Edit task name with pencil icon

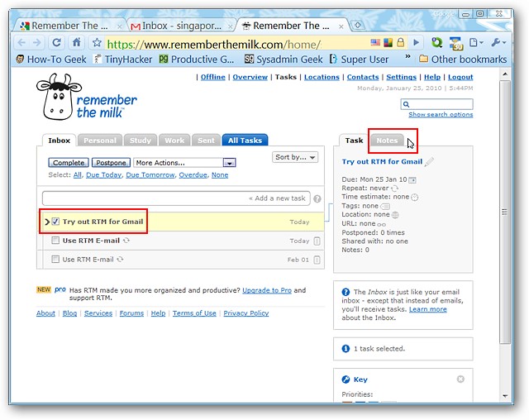(x=429, y=162)
